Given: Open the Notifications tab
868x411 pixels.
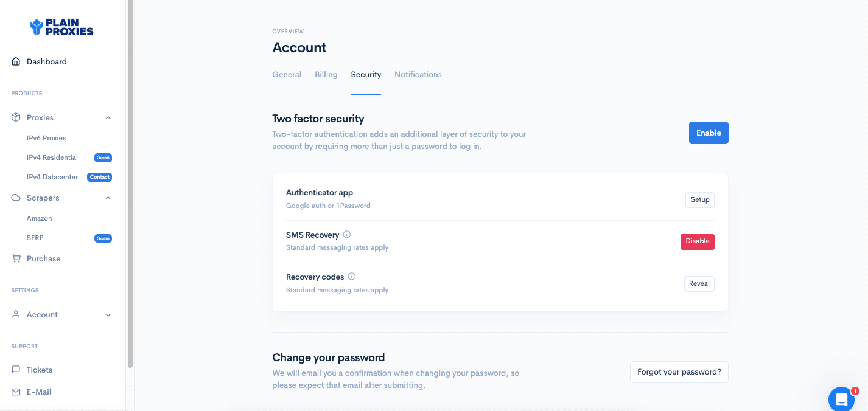Looking at the screenshot, I should (x=418, y=74).
